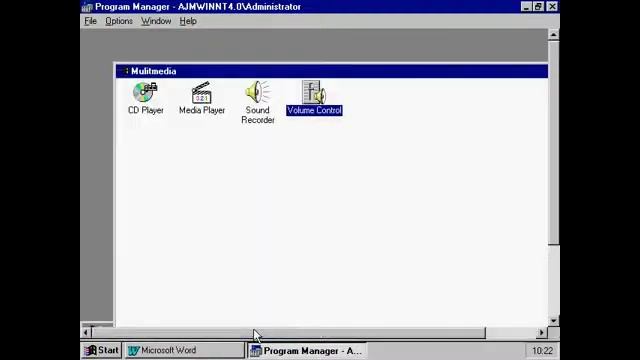Click the taskbar clock showing 10:22
Image resolution: width=640 pixels, height=360 pixels.
(542, 351)
